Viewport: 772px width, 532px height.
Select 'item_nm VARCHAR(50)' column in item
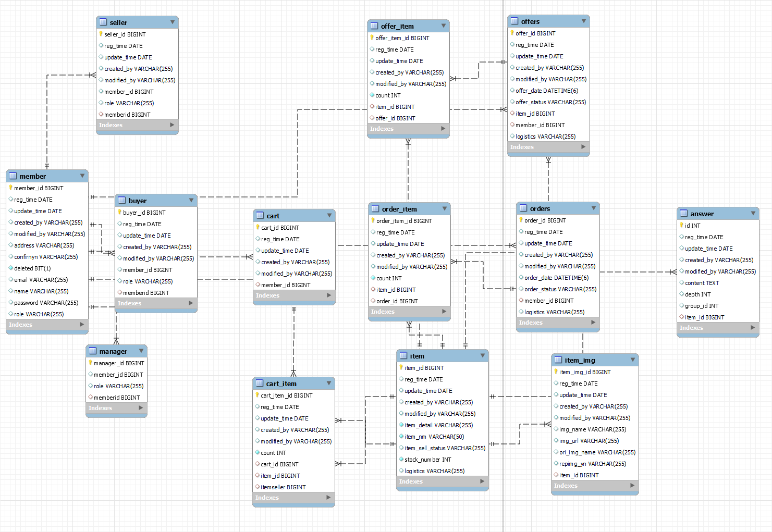click(443, 437)
